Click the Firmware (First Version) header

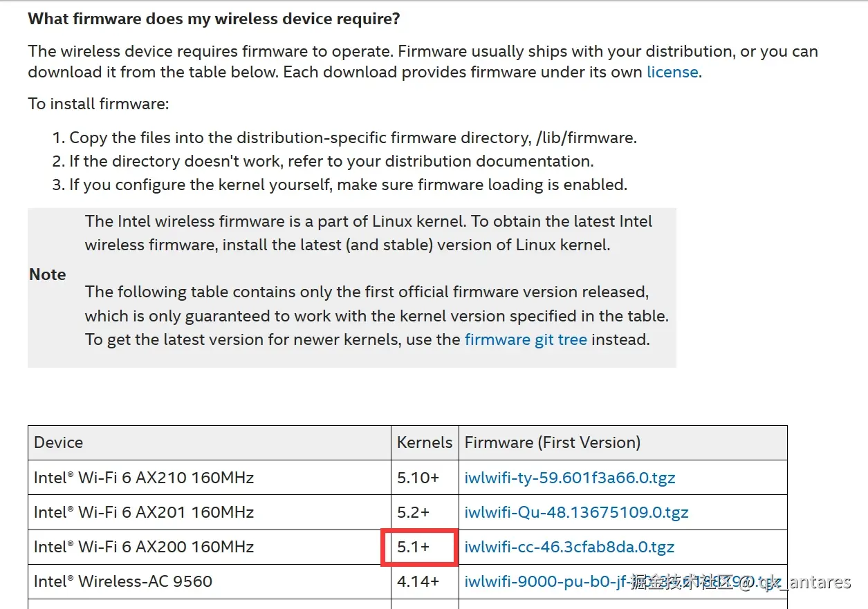pos(552,442)
